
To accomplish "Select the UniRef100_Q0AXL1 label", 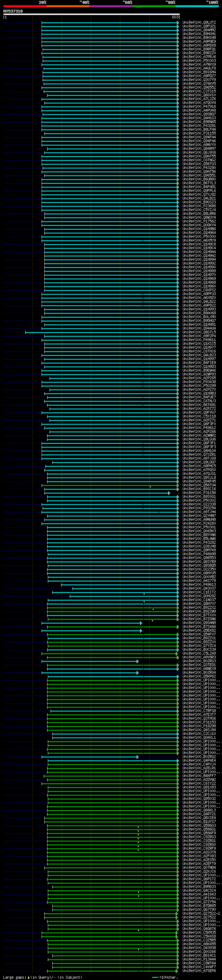I will [199, 737].
